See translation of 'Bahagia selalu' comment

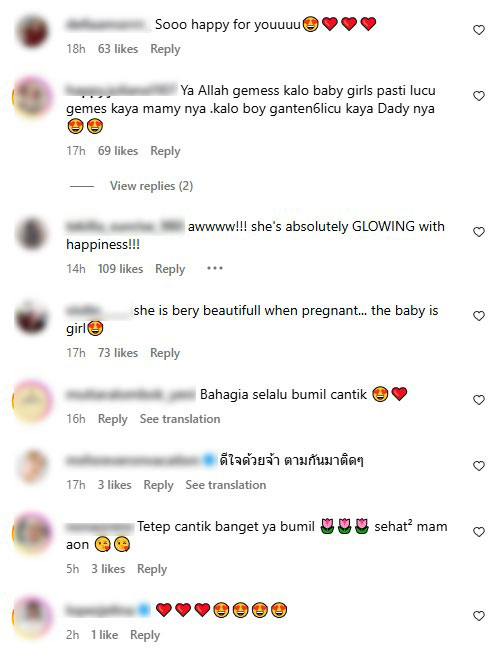pos(180,419)
